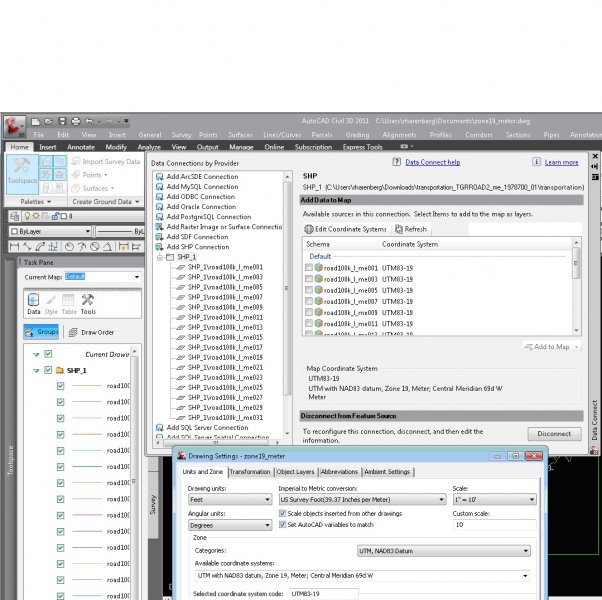Open the Learn more link
Image resolution: width=602 pixels, height=600 pixels.
point(561,162)
